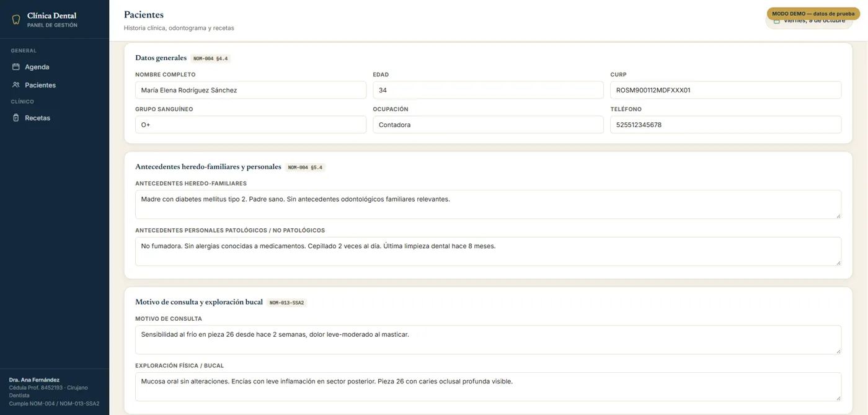
Task: Click the "PANEL DE GESTIÓN" sidebar subtitle
Action: 52,25
